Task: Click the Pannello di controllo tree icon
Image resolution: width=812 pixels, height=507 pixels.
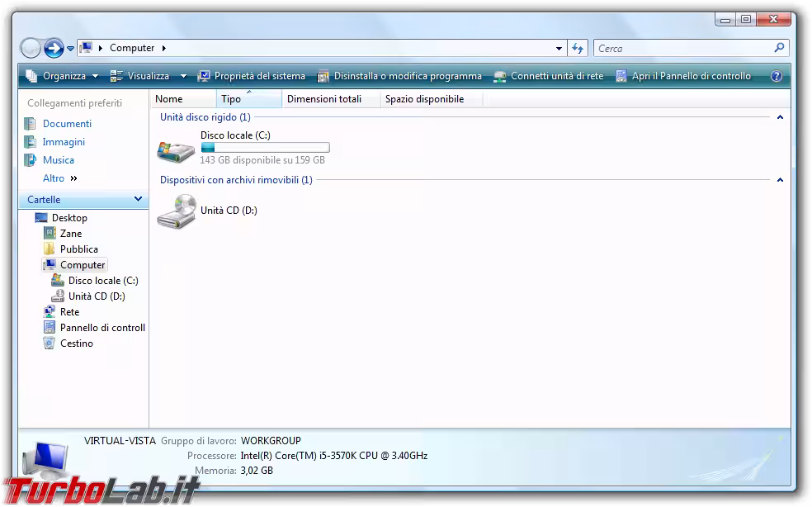Action: click(50, 327)
